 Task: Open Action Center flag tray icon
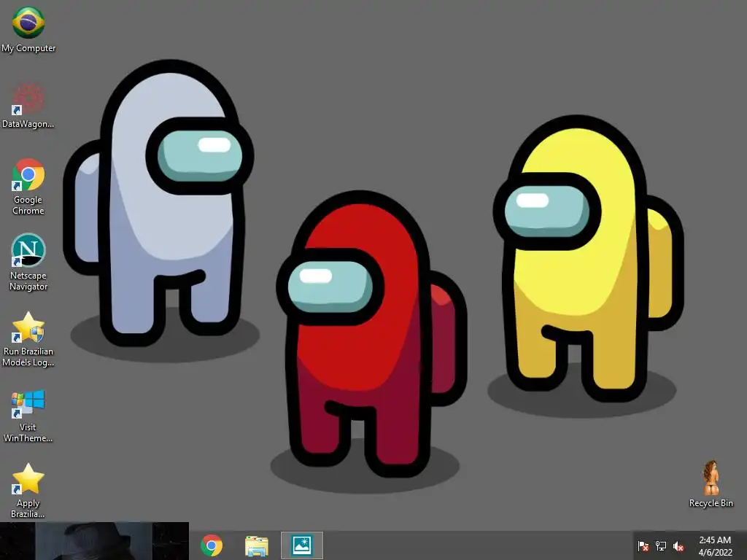coord(643,545)
